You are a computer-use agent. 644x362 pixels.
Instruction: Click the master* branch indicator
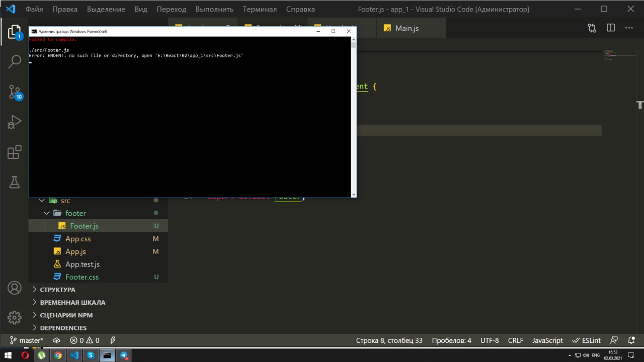click(27, 340)
